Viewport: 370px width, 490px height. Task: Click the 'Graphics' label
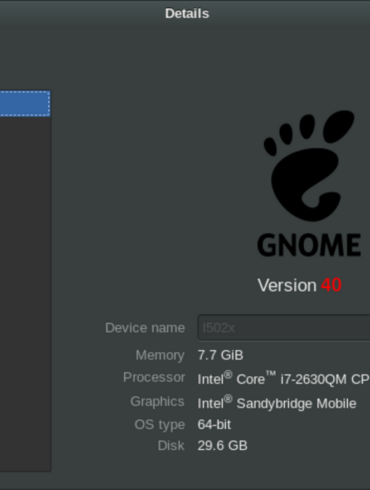[x=157, y=402]
